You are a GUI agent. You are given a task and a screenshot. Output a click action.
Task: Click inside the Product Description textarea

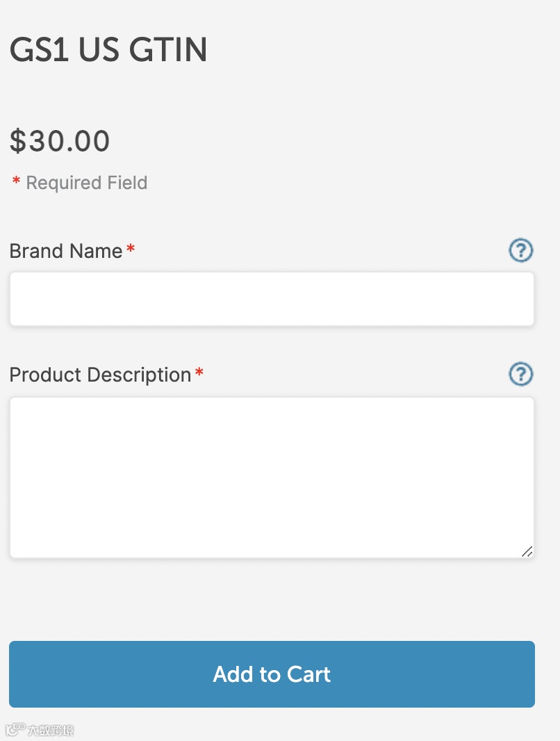[x=272, y=477]
